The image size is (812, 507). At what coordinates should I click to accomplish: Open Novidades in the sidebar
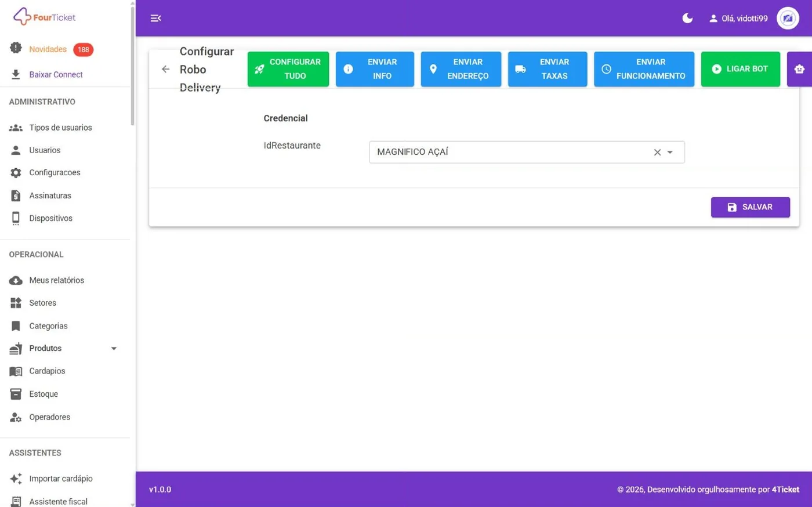(x=48, y=49)
